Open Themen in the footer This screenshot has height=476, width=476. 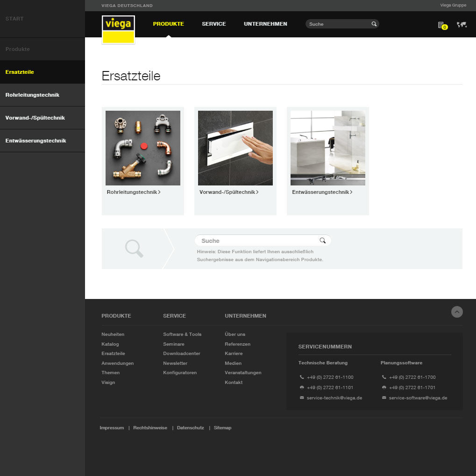point(110,372)
